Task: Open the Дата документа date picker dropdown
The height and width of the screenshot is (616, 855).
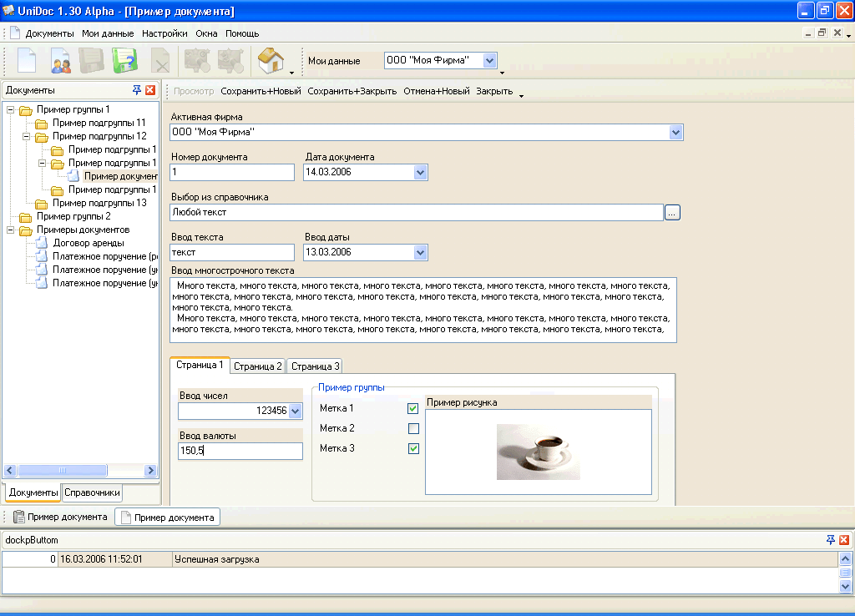Action: click(x=421, y=173)
